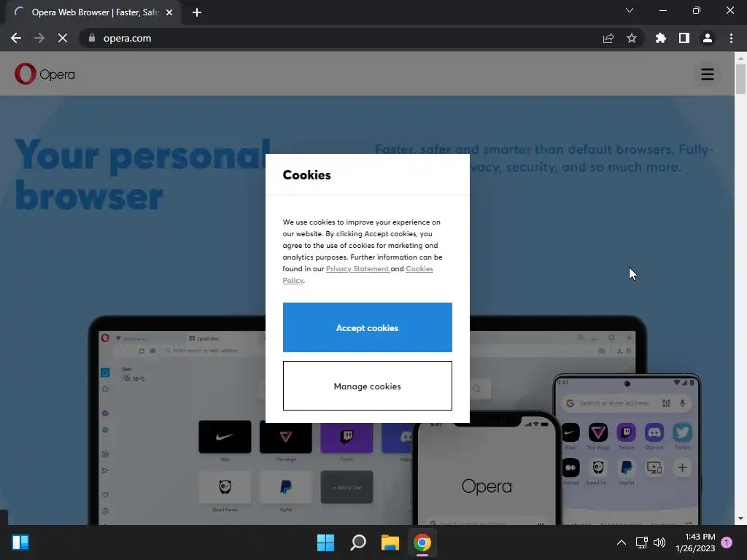Open the Manage cookies options

368,386
